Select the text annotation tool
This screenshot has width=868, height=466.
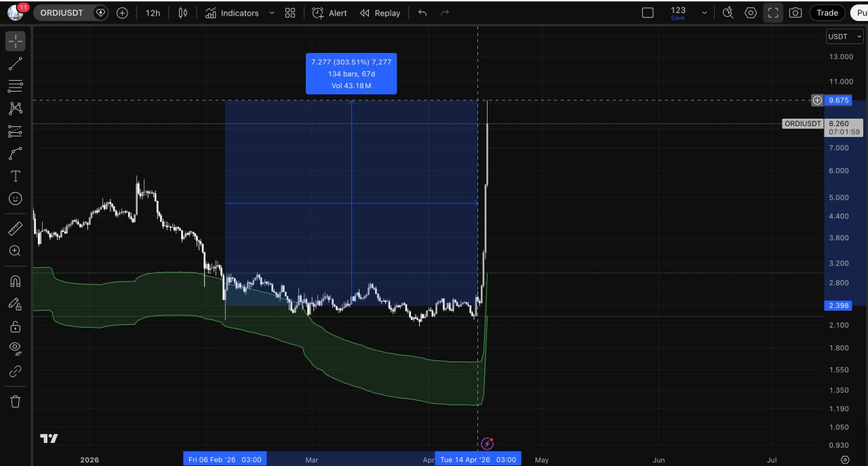coord(15,176)
